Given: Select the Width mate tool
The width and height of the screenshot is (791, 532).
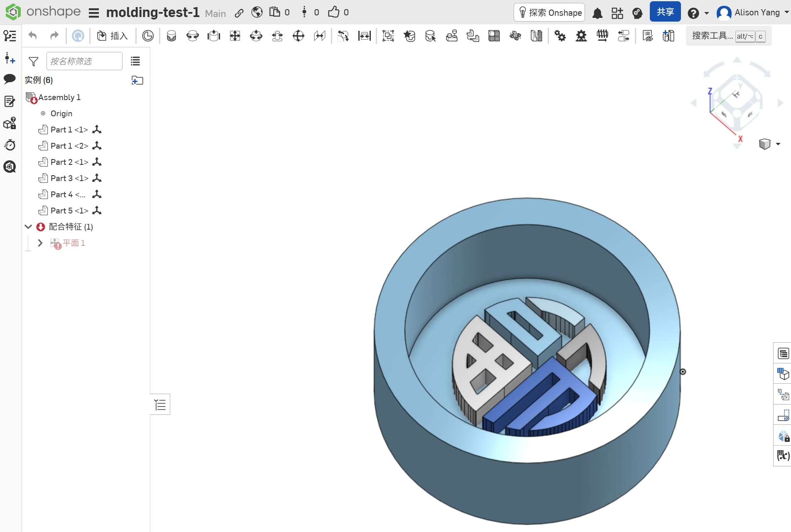Looking at the screenshot, I should (364, 36).
